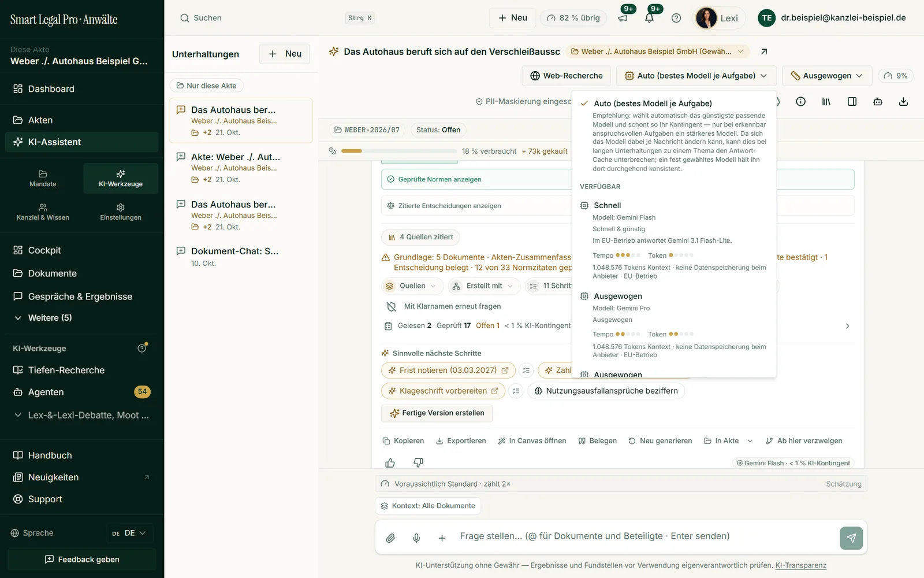Screen dimensions: 924x578
Task: Click the 9% context gauge
Action: coord(896,76)
